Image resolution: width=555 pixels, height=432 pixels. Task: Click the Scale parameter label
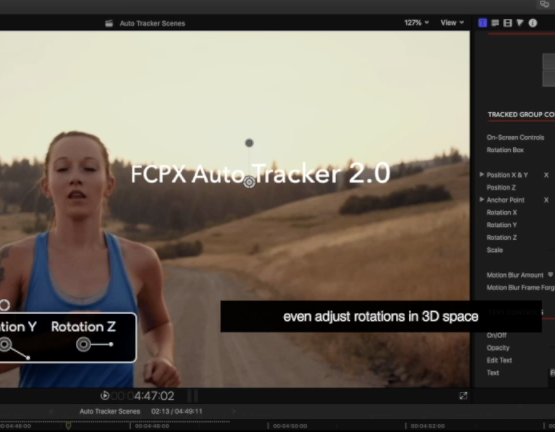pos(494,250)
